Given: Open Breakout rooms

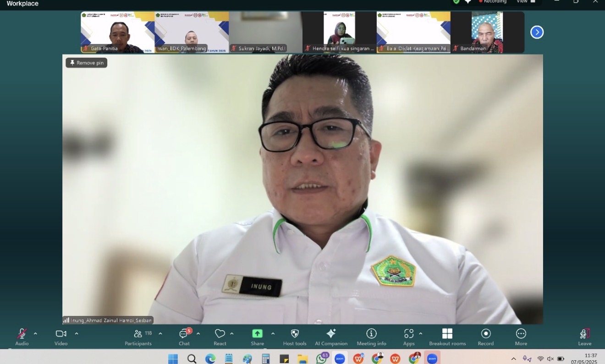Looking at the screenshot, I should tap(447, 337).
